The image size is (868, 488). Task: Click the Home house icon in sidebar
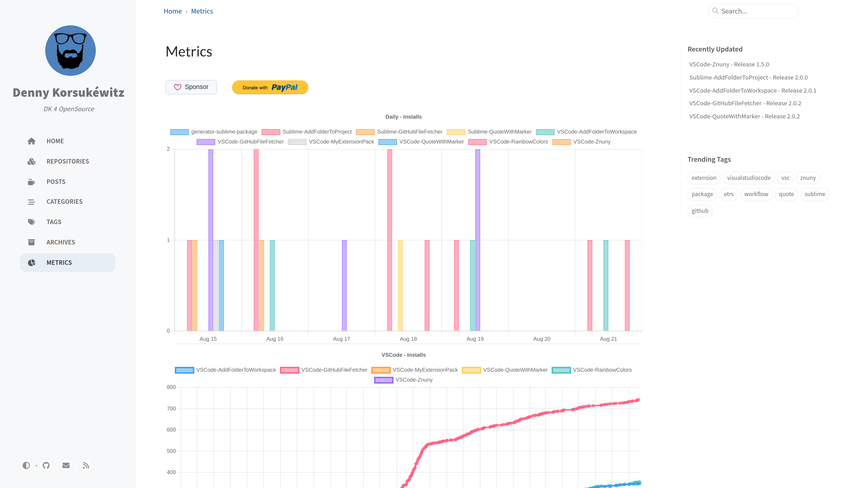[x=31, y=141]
